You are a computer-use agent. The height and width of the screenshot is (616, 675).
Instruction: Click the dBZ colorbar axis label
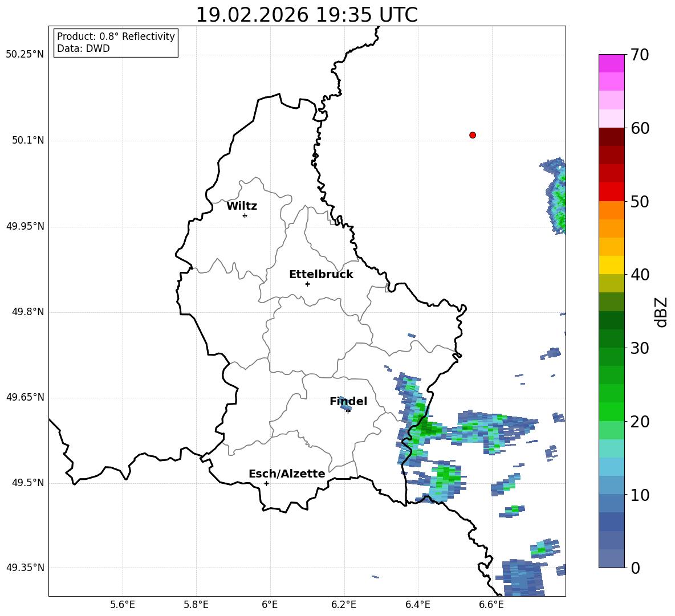click(x=661, y=312)
